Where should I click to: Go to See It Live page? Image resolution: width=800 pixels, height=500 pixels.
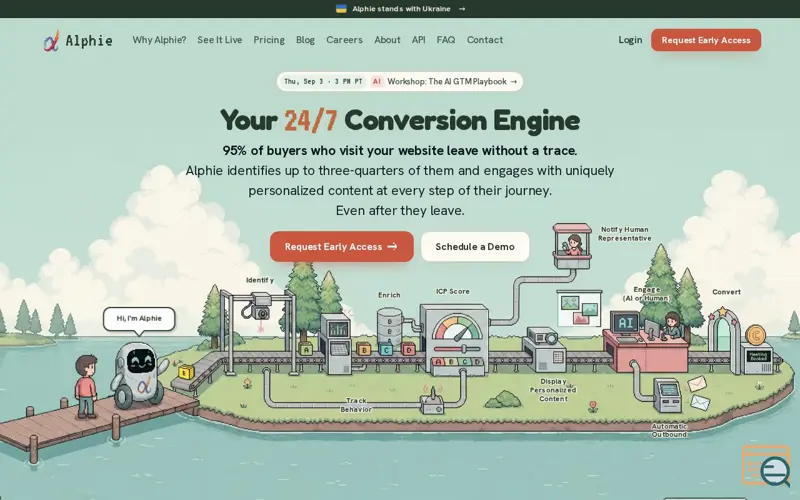pyautogui.click(x=220, y=40)
